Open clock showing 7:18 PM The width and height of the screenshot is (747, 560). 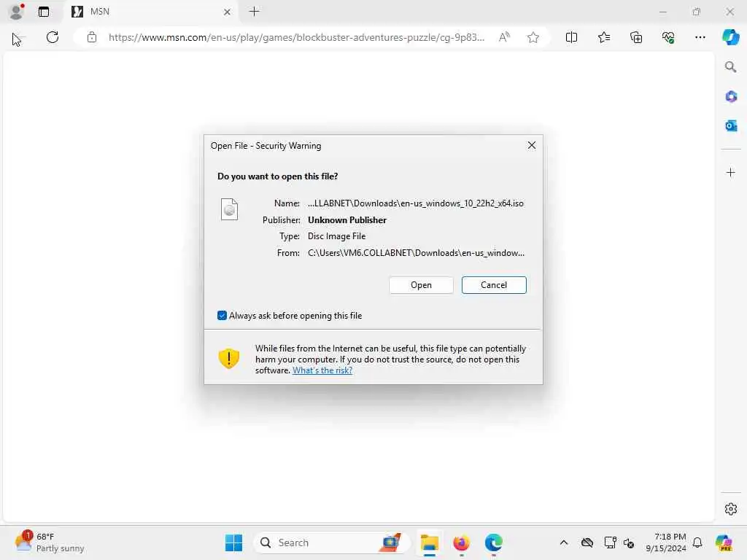point(665,542)
